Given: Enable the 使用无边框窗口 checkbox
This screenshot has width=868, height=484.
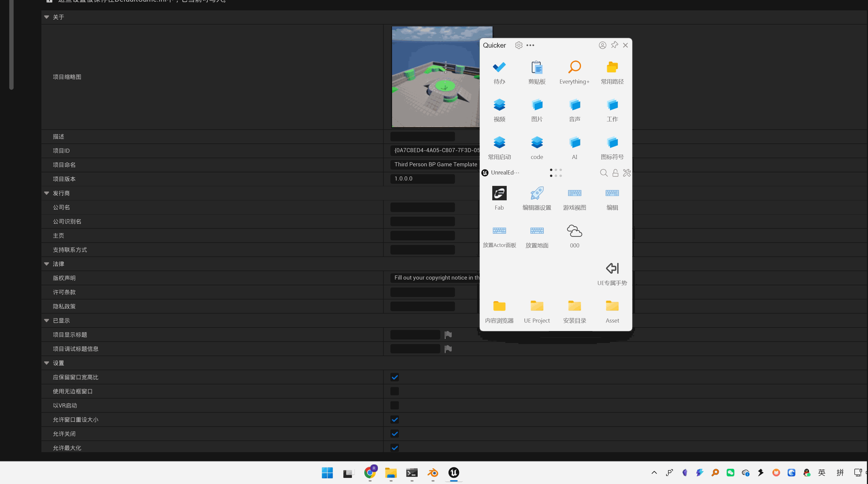Looking at the screenshot, I should (x=395, y=391).
